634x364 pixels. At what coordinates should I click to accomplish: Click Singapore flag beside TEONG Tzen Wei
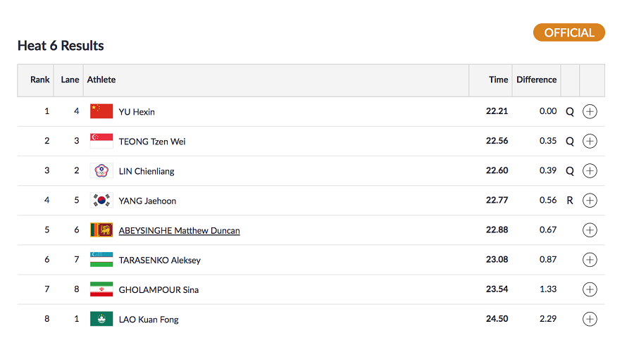[101, 141]
